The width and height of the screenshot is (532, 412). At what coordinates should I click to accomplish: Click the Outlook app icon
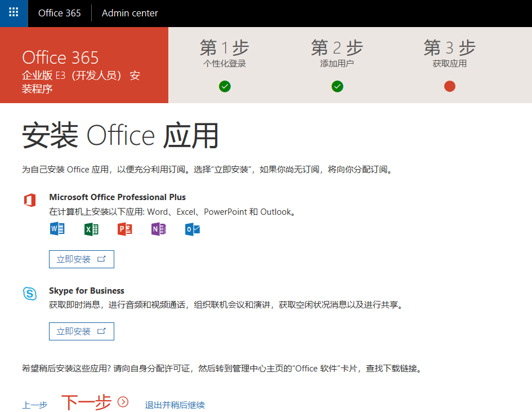[x=193, y=229]
